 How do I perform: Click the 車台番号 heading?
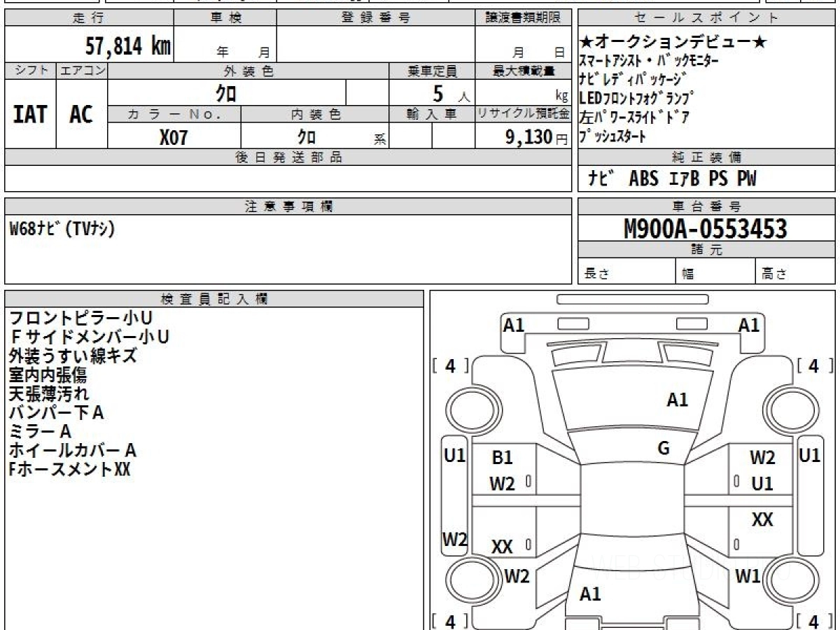click(x=707, y=206)
